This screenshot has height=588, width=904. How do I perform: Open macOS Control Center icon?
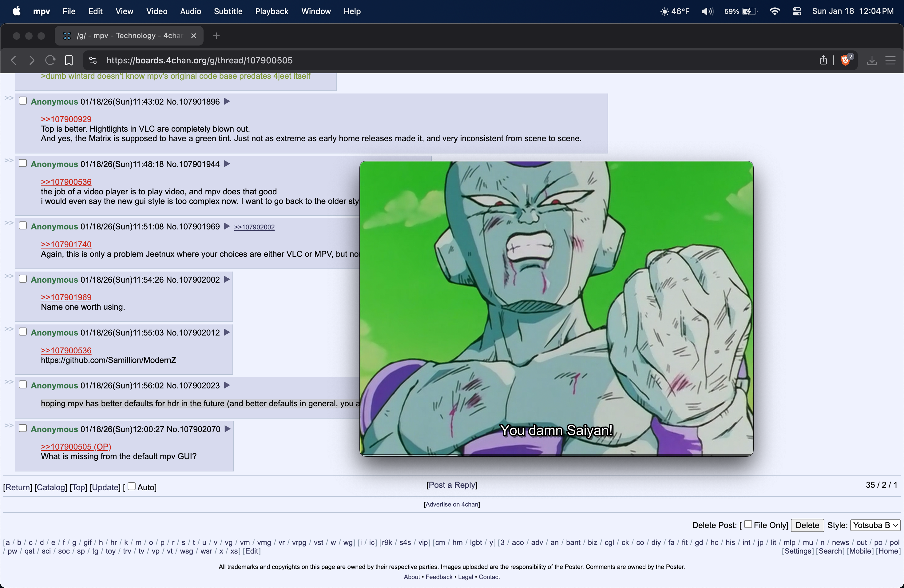[x=797, y=11]
